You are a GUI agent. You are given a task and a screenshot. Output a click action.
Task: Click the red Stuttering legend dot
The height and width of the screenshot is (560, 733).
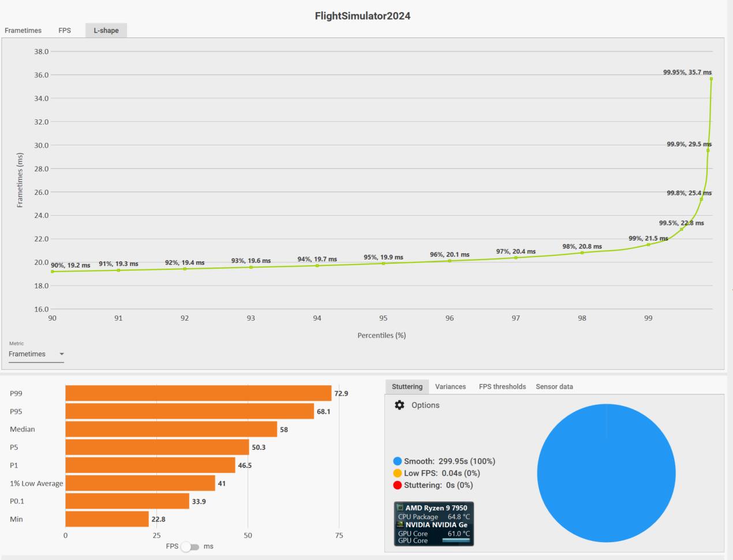tap(397, 485)
